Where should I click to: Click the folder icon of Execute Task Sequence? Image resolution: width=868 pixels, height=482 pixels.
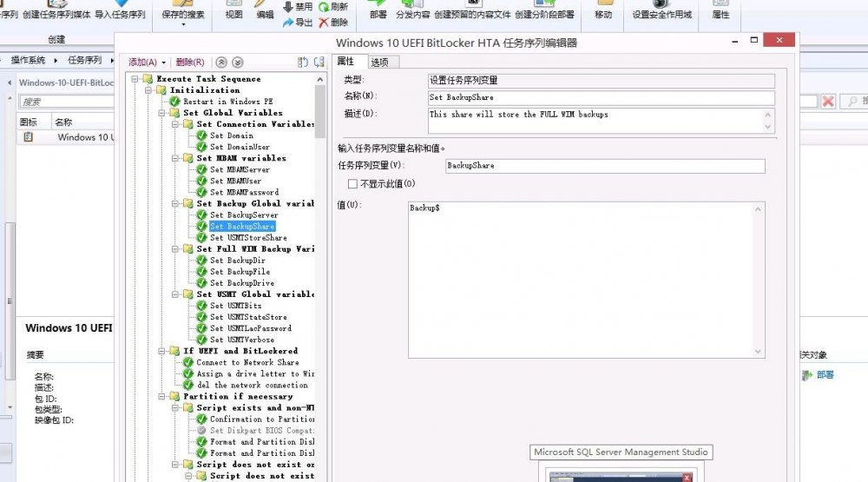pos(148,79)
